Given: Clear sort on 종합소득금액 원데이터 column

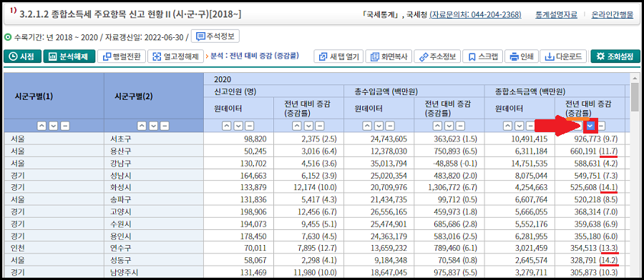Looking at the screenshot, I should 530,126.
